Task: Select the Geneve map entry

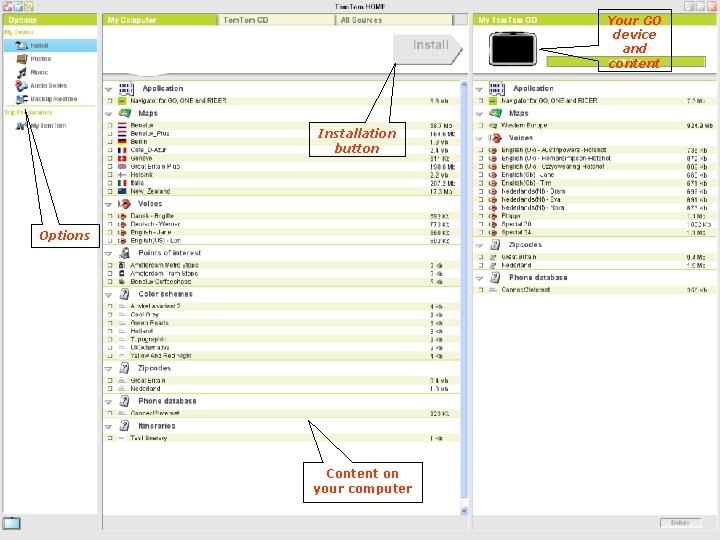Action: [x=281, y=158]
